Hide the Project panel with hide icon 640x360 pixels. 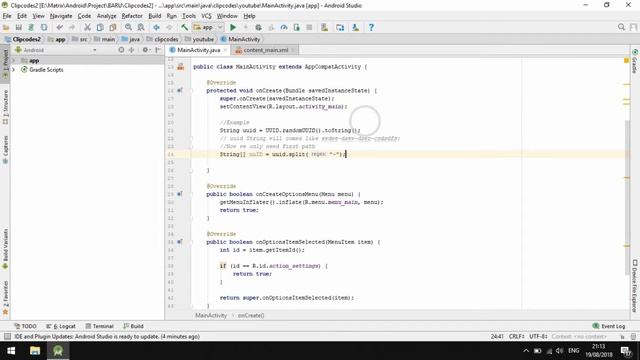[158, 50]
